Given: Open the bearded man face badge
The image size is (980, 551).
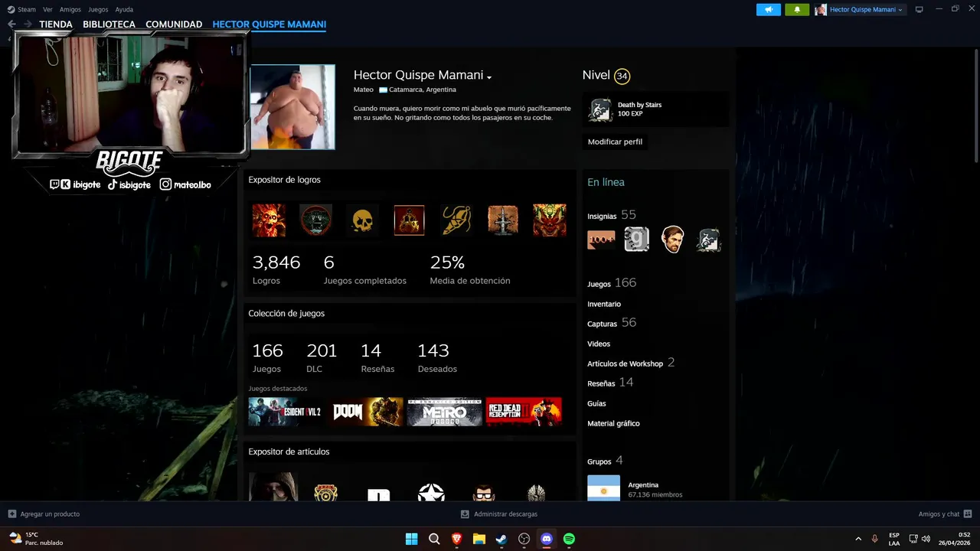Looking at the screenshot, I should click(673, 240).
